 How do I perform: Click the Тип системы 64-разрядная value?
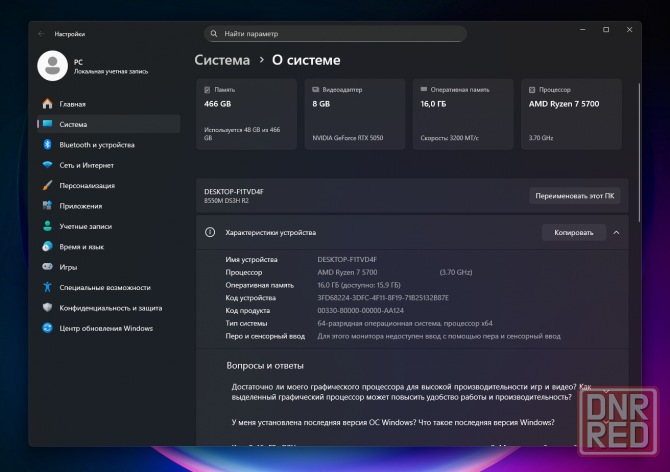point(405,323)
